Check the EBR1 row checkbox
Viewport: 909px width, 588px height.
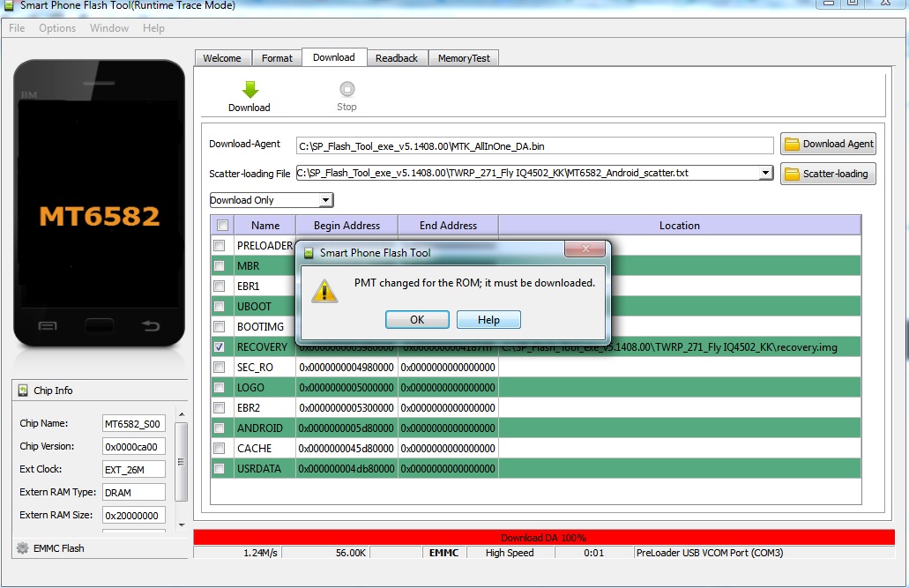tap(220, 286)
